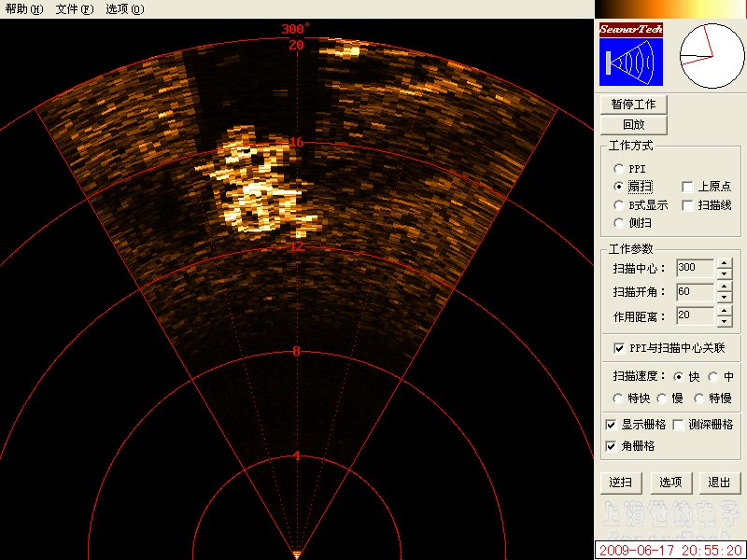Click the 退出 exit button
The image size is (747, 560).
point(719,483)
